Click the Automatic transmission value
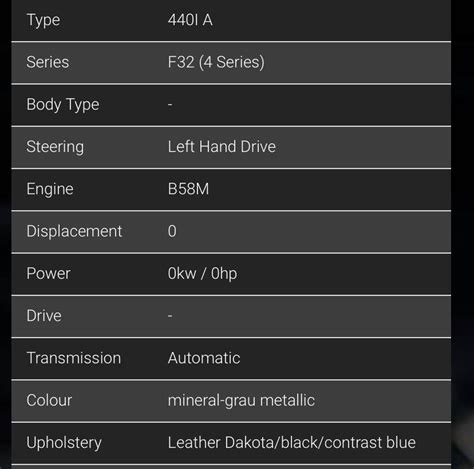This screenshot has height=469, width=474. tap(204, 358)
